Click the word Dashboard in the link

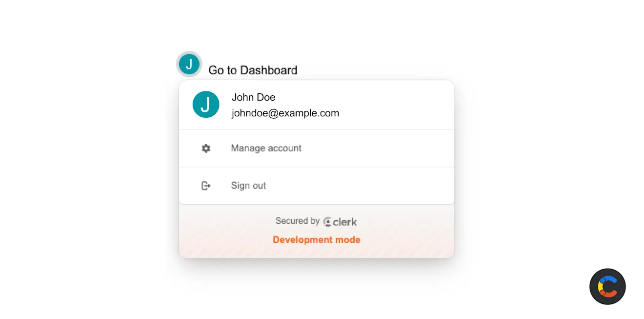pos(268,70)
